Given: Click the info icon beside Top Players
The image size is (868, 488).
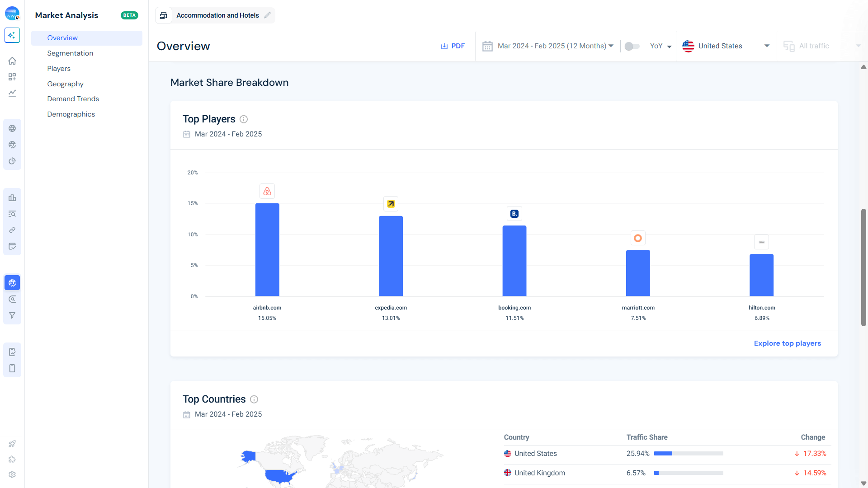Looking at the screenshot, I should pyautogui.click(x=244, y=119).
